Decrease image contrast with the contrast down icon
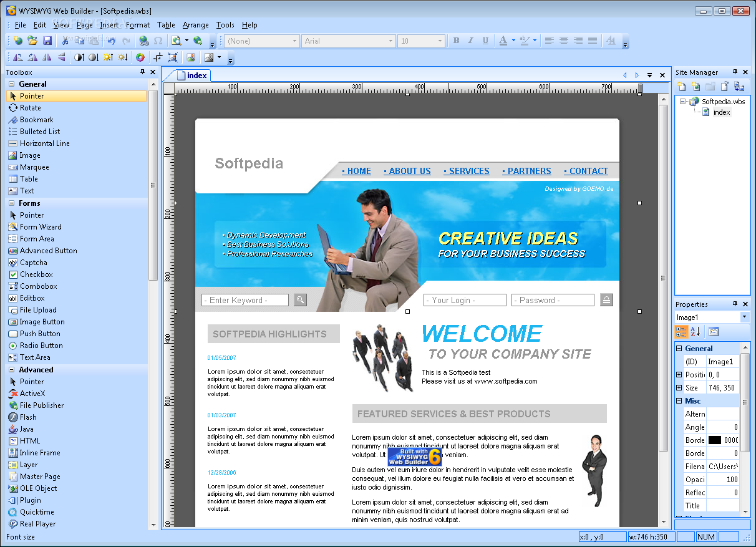Image resolution: width=756 pixels, height=547 pixels. pyautogui.click(x=93, y=57)
